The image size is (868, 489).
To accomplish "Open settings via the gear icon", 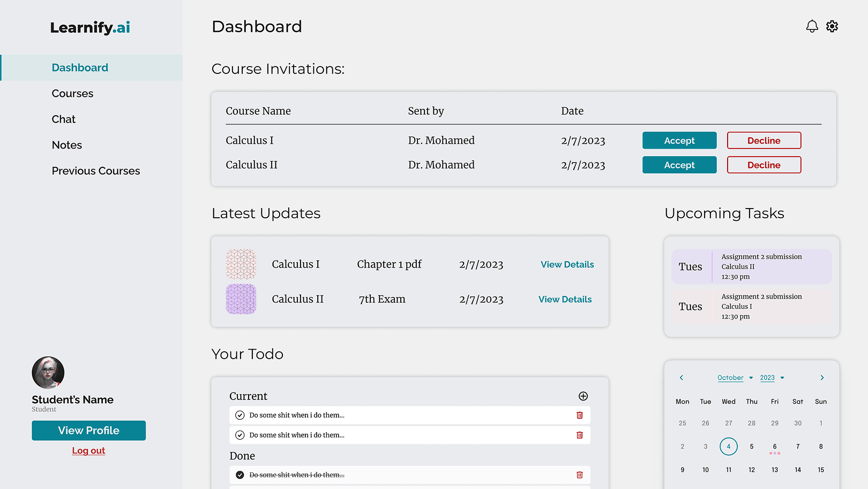I will tap(832, 26).
